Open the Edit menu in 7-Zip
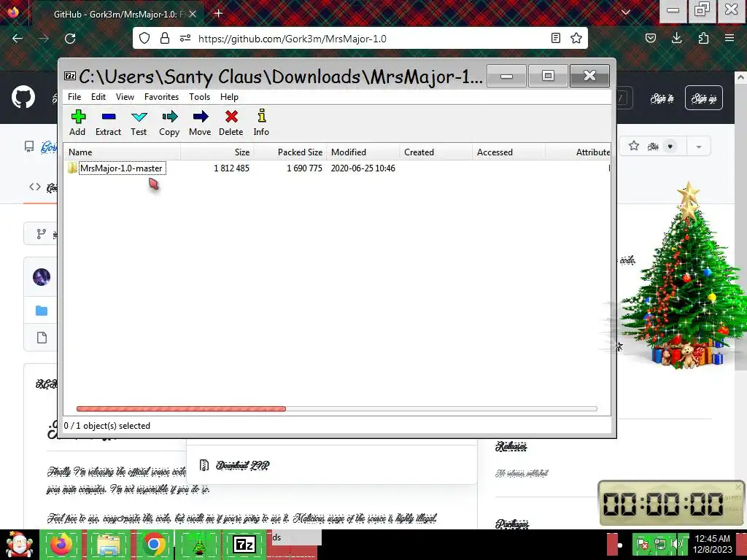This screenshot has width=747, height=560. [98, 97]
